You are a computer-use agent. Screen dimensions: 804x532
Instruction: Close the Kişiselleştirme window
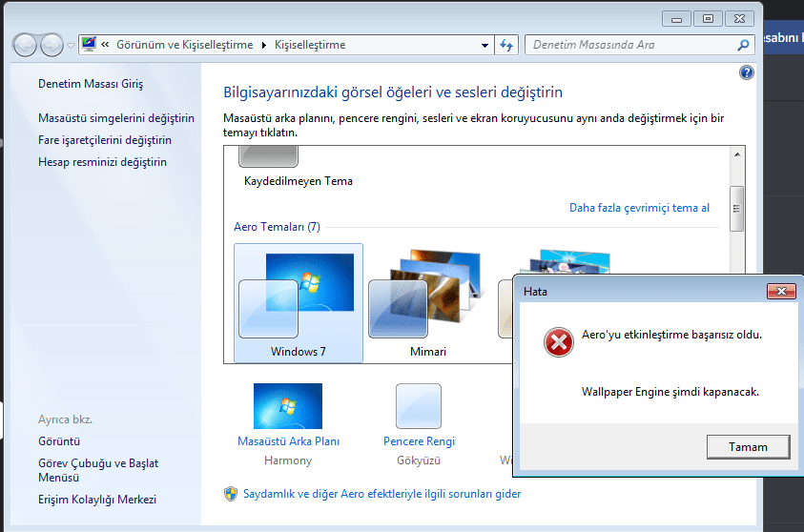point(739,19)
